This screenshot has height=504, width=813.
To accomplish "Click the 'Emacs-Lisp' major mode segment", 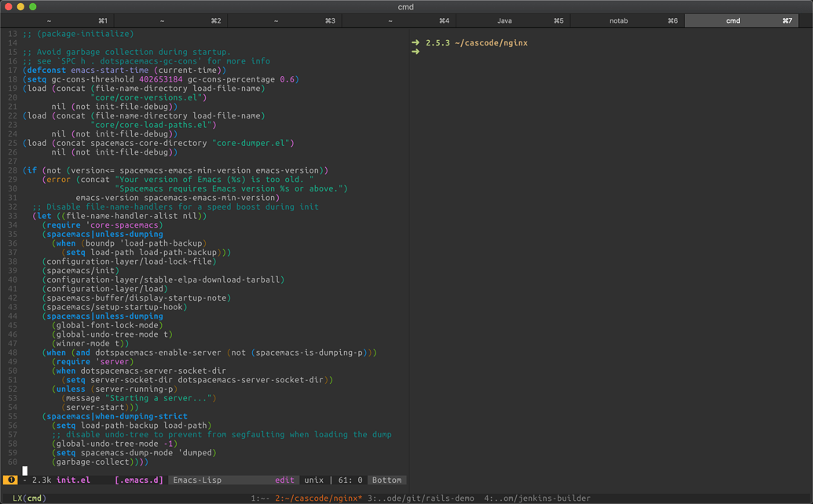I will 196,480.
